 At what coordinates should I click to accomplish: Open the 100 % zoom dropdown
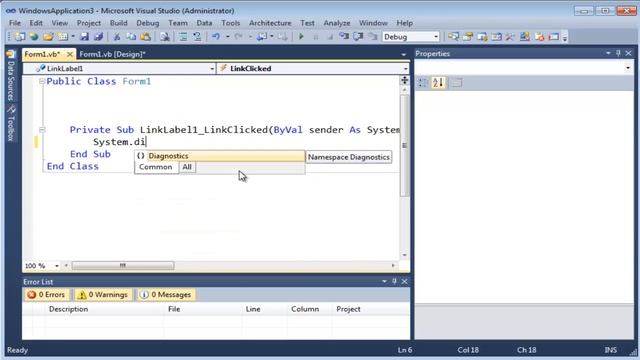(x=57, y=266)
